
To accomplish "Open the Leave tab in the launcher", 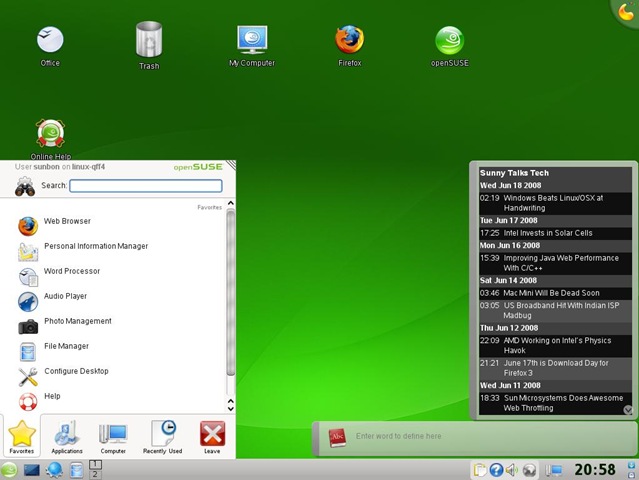I will pos(212,437).
